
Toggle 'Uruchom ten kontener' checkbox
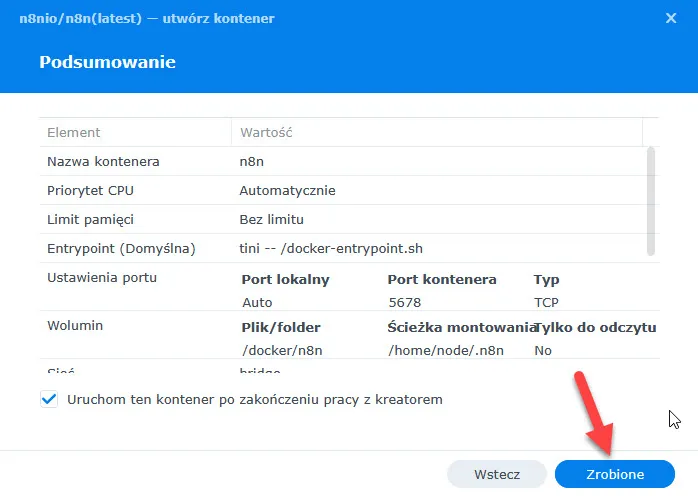(x=49, y=399)
